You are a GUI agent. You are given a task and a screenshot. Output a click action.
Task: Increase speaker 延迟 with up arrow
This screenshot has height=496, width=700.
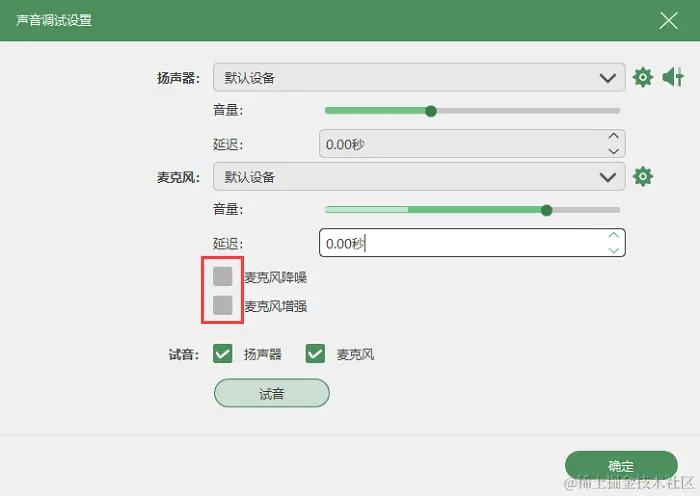click(614, 136)
